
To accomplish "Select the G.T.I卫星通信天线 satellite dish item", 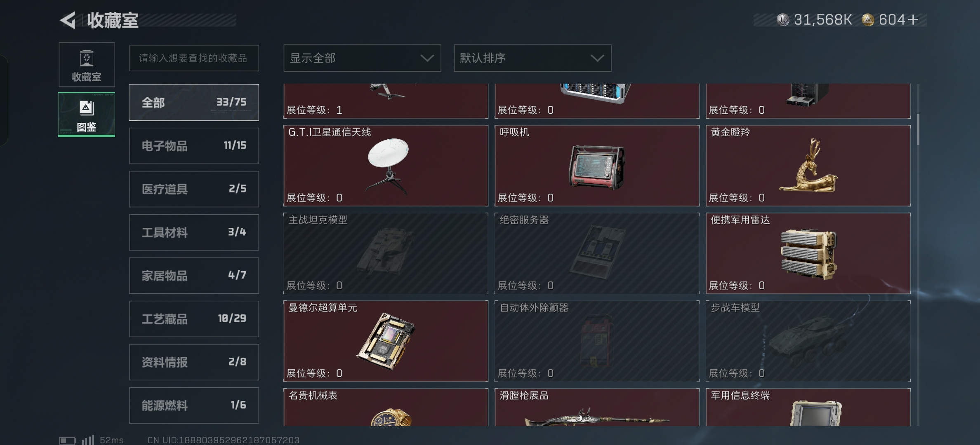I will 386,166.
